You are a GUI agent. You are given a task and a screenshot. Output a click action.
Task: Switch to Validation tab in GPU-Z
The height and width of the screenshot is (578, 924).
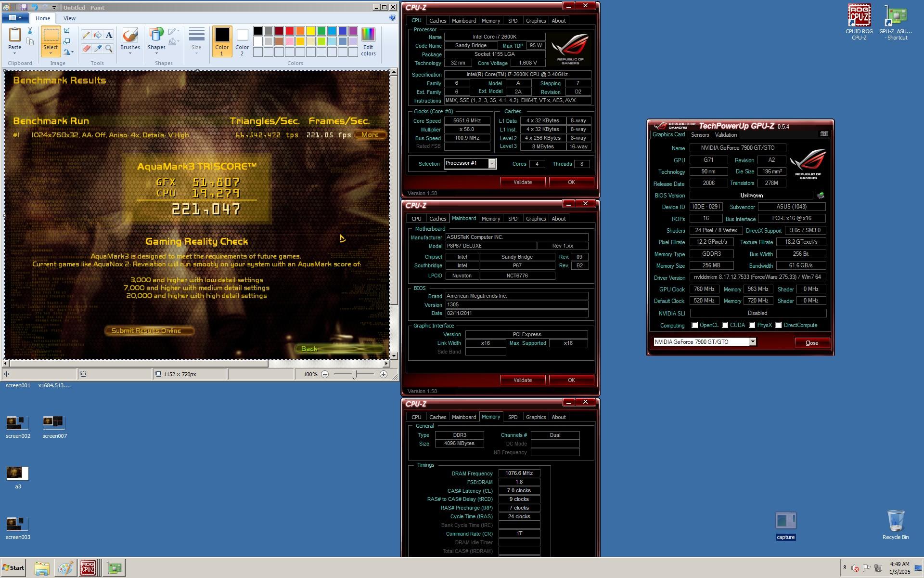(726, 135)
